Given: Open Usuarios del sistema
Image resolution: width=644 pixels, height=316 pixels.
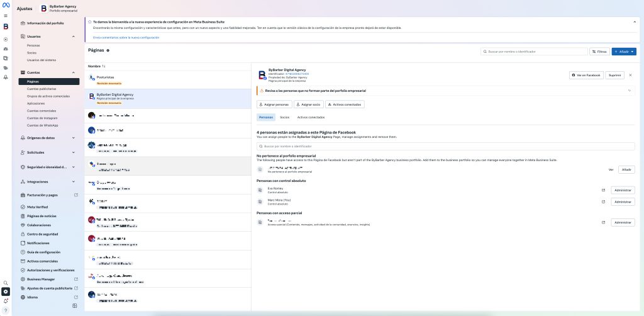Looking at the screenshot, I should (x=42, y=60).
